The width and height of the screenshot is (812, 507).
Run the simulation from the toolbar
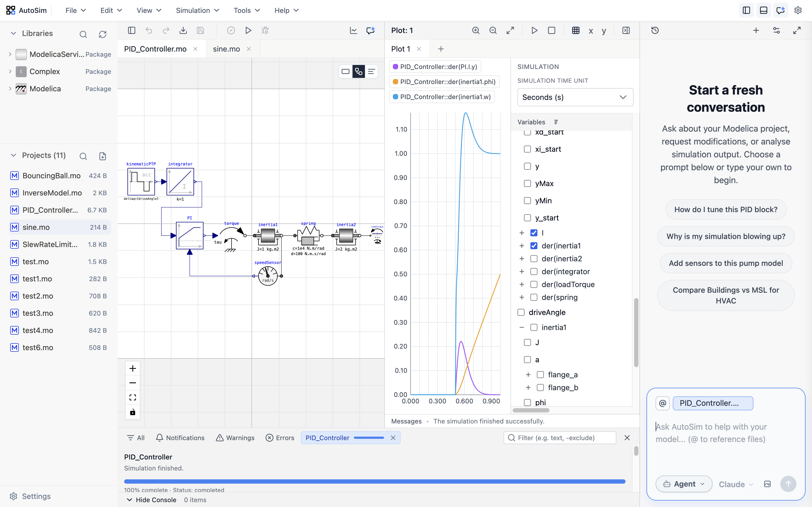(x=248, y=30)
